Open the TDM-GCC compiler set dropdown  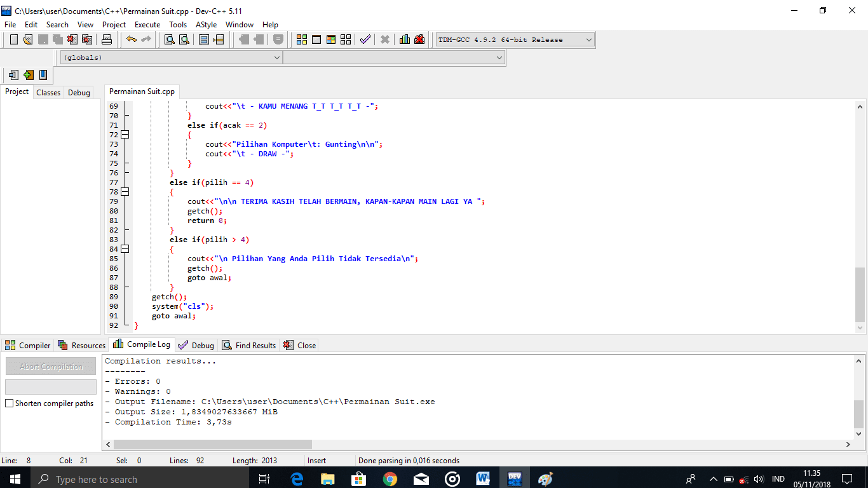tap(515, 39)
